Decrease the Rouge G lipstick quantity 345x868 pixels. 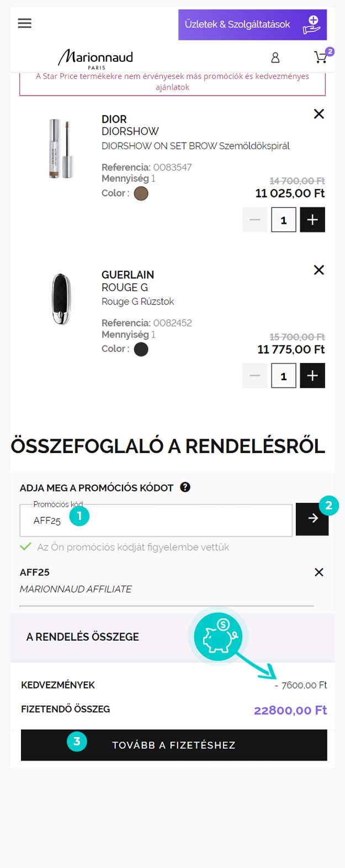(x=254, y=376)
